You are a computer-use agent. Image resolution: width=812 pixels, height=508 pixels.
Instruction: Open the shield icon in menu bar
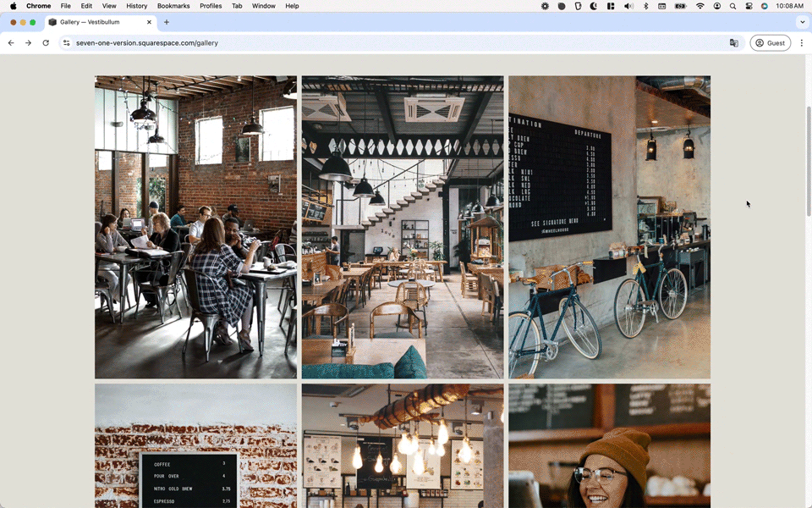coord(578,6)
